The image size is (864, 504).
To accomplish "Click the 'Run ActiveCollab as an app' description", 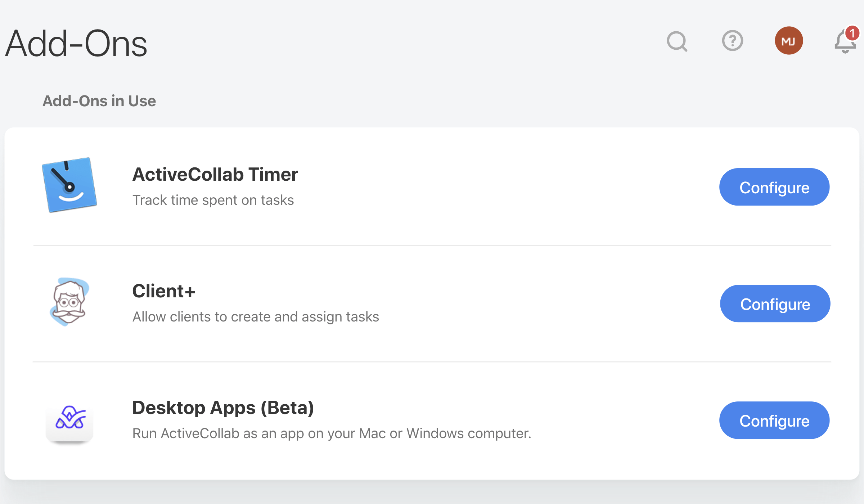I will (331, 433).
